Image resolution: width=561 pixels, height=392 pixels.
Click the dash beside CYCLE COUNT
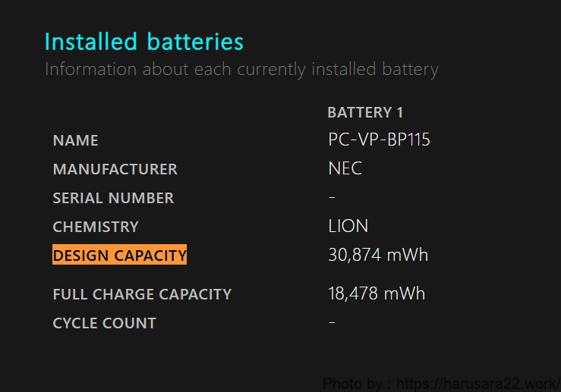click(x=332, y=322)
